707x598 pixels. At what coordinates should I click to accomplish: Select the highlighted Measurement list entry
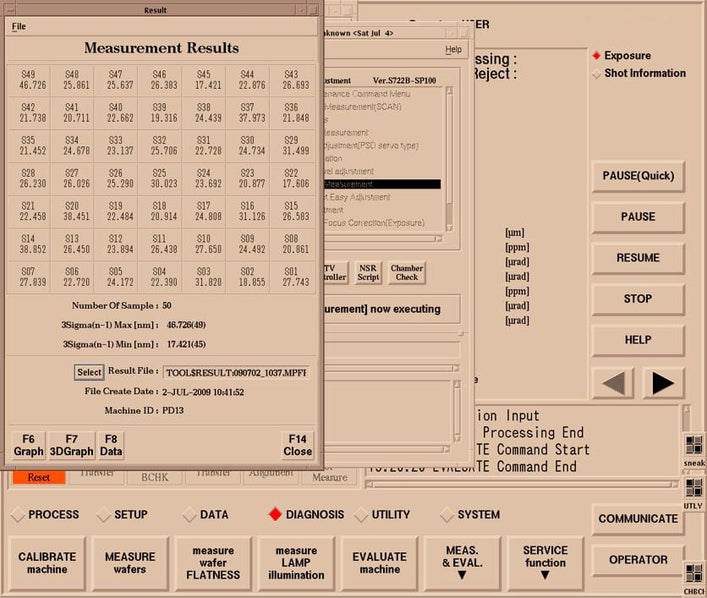click(382, 184)
